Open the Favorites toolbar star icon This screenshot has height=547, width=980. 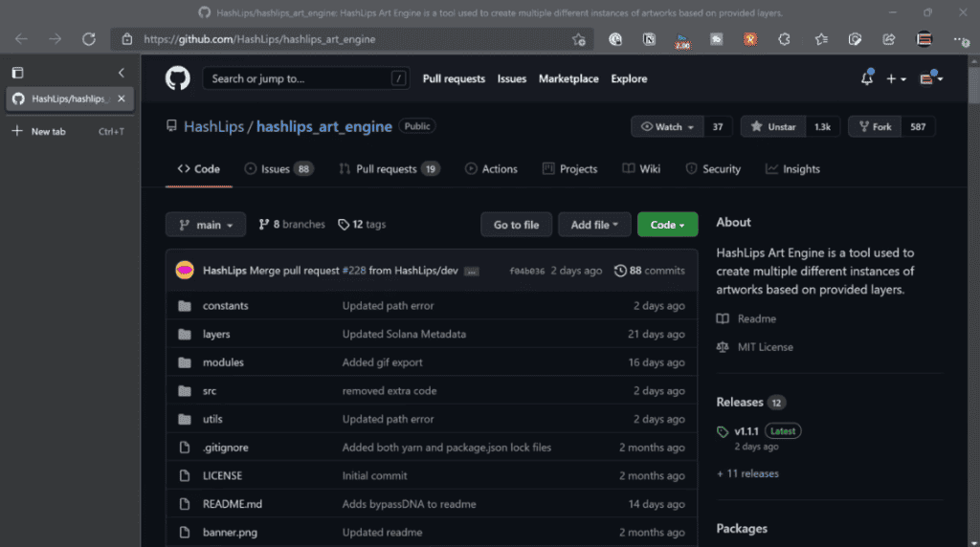[x=821, y=39]
